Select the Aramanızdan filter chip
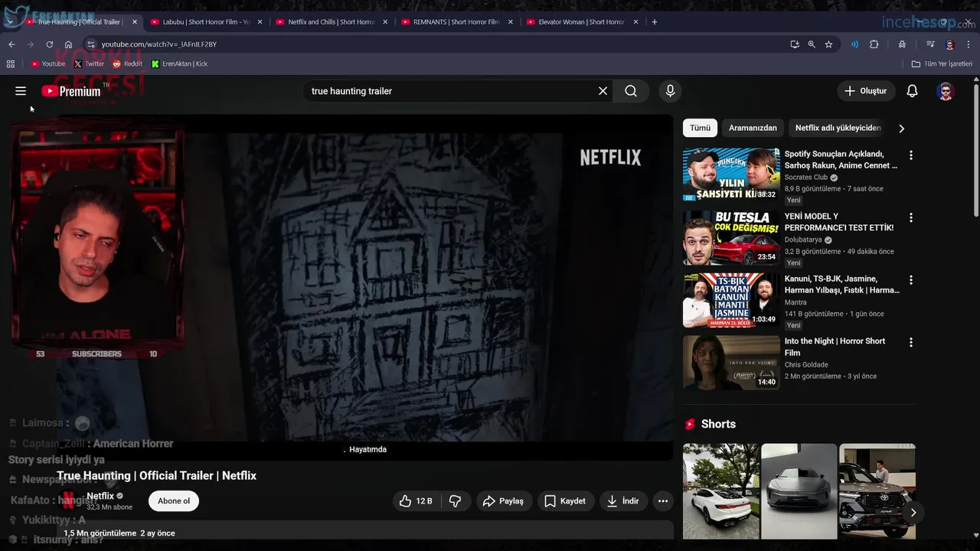 point(753,128)
